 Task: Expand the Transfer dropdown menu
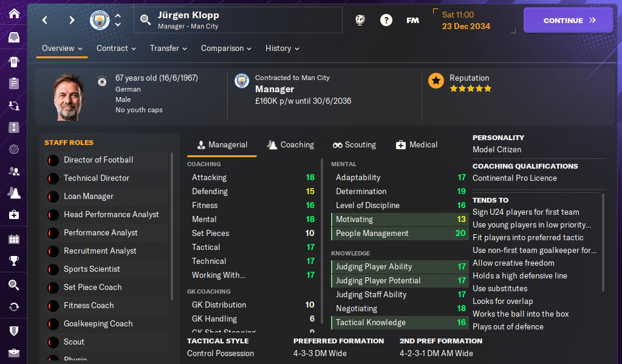(168, 49)
